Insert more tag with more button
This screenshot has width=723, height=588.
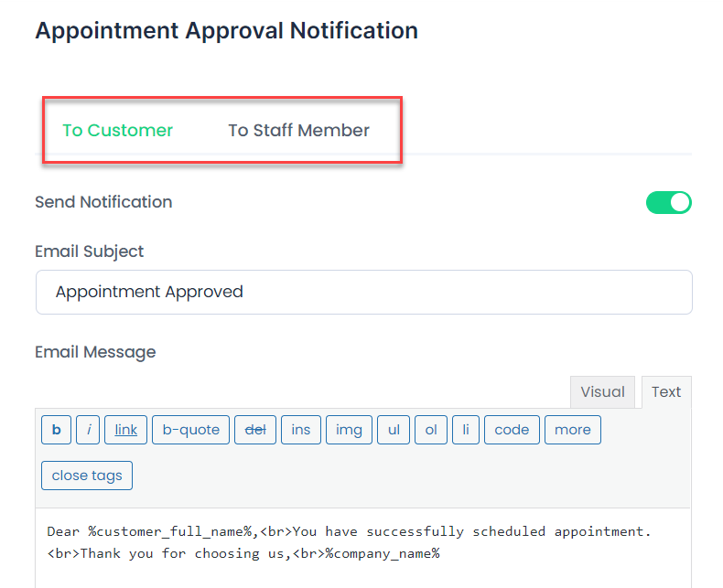coord(573,430)
